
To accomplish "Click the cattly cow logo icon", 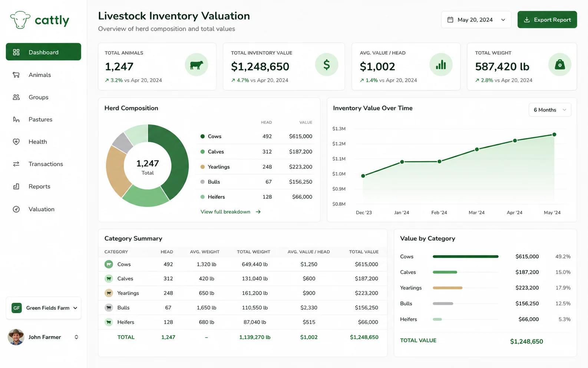I will 20,20.
